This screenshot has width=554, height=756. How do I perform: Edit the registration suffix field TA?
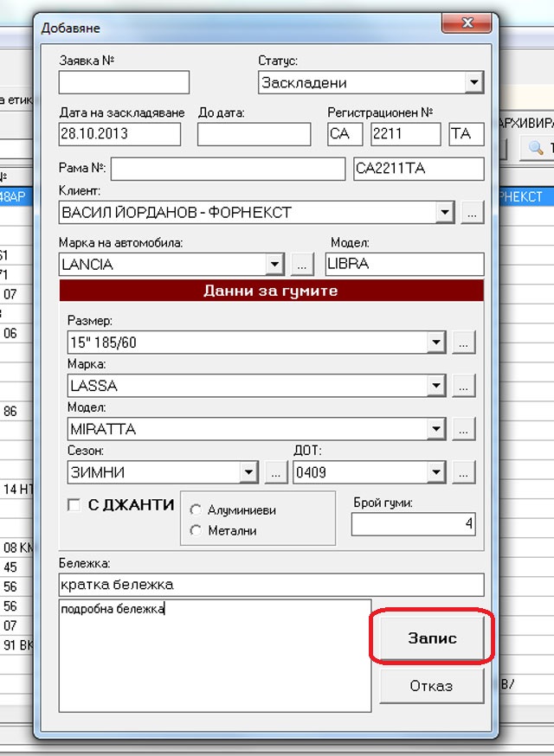pos(467,134)
